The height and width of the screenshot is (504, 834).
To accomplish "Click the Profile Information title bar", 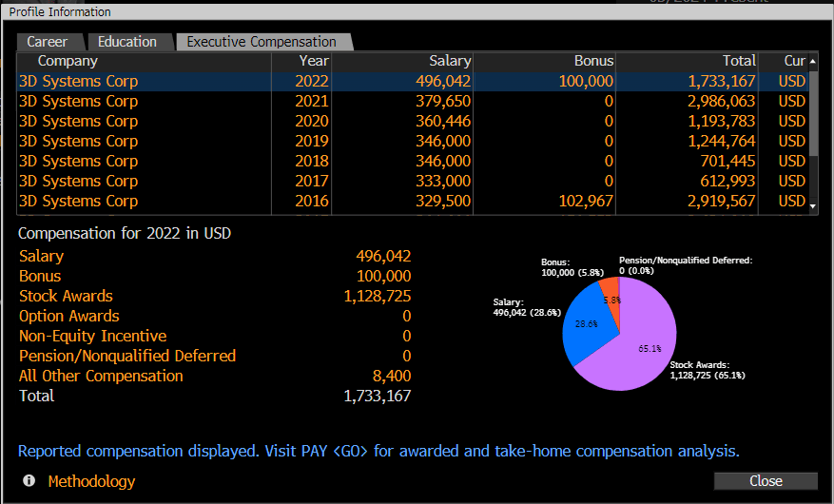I will [417, 11].
